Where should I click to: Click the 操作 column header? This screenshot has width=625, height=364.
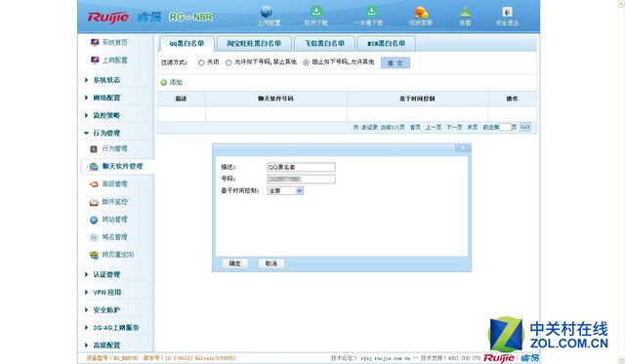pos(512,99)
